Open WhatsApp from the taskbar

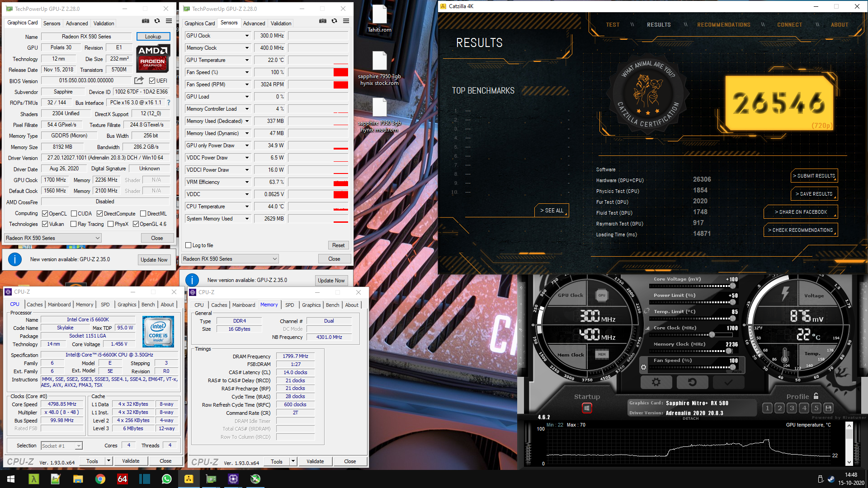click(x=166, y=479)
